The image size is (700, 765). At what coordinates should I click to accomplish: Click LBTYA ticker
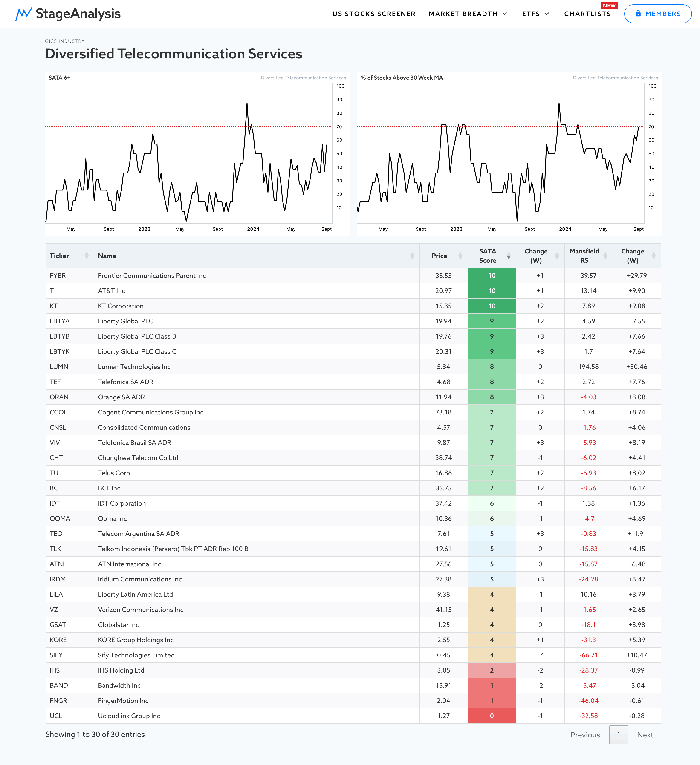click(60, 321)
